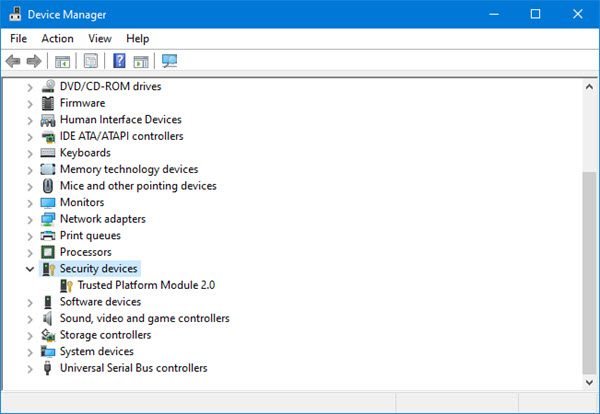Image resolution: width=600 pixels, height=414 pixels.
Task: Click the scroll down arrow on scrollbar
Action: [589, 381]
